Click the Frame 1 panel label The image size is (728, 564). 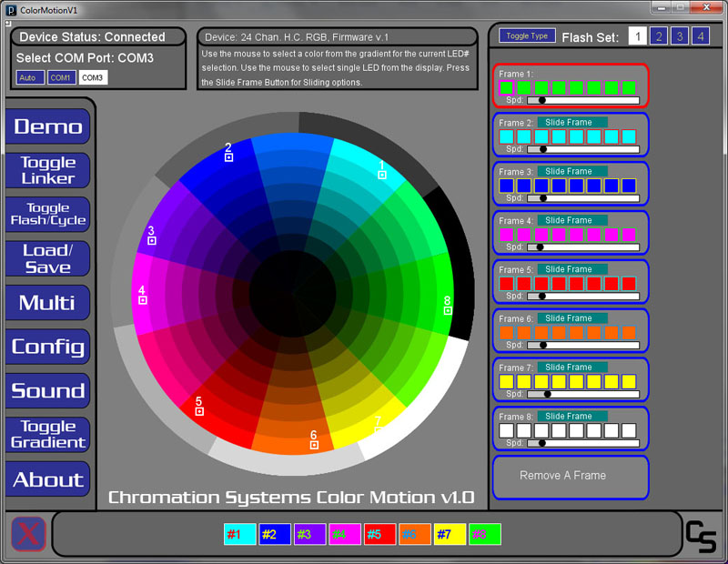coord(516,74)
